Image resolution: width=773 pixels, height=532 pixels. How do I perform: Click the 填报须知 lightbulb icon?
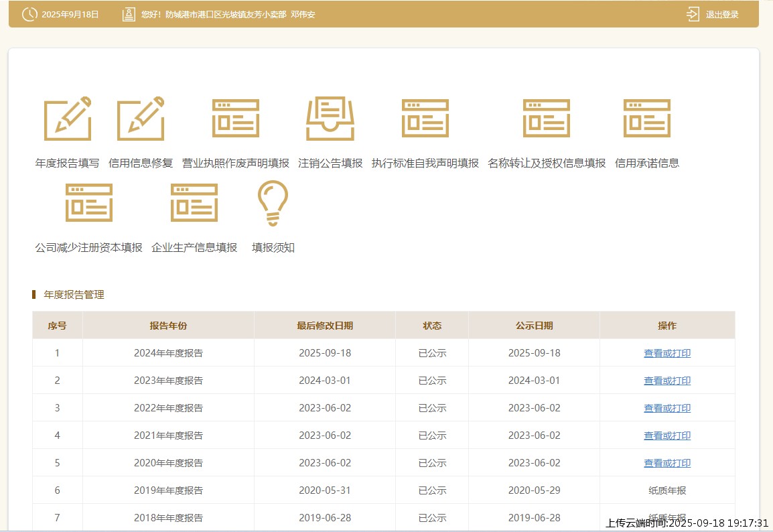pos(273,203)
